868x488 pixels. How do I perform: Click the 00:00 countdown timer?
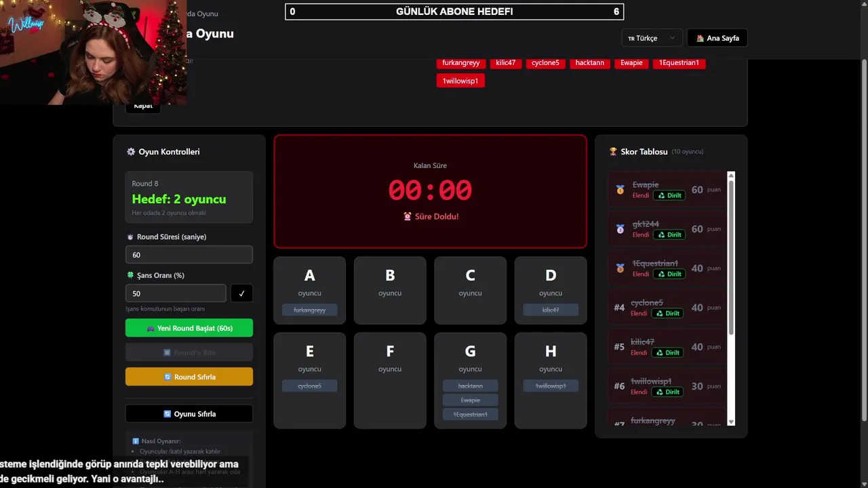click(x=430, y=190)
